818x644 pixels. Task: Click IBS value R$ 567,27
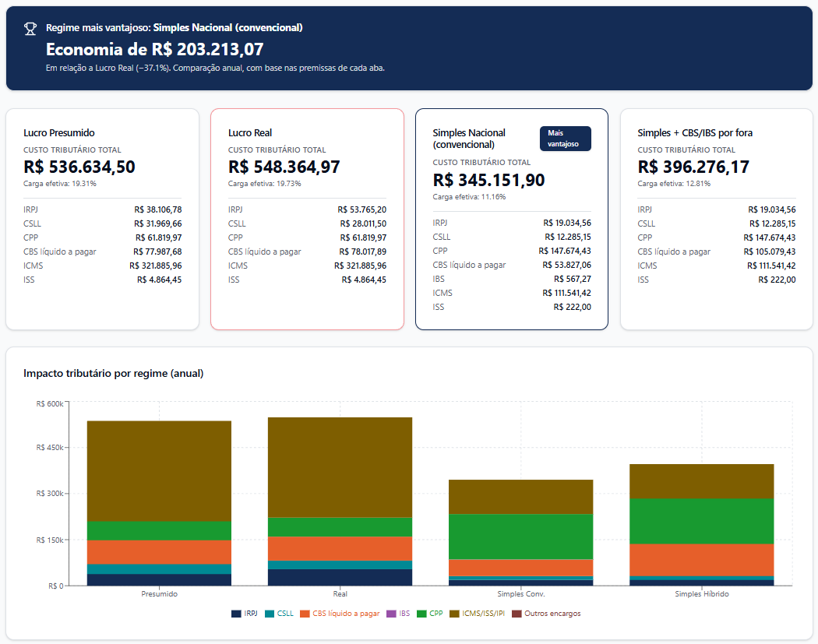click(x=573, y=279)
